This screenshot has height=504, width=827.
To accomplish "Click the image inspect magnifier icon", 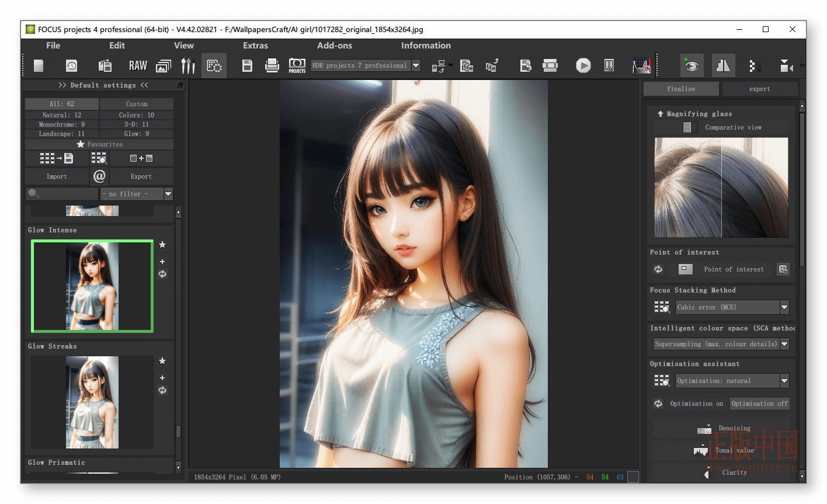I will coord(609,65).
